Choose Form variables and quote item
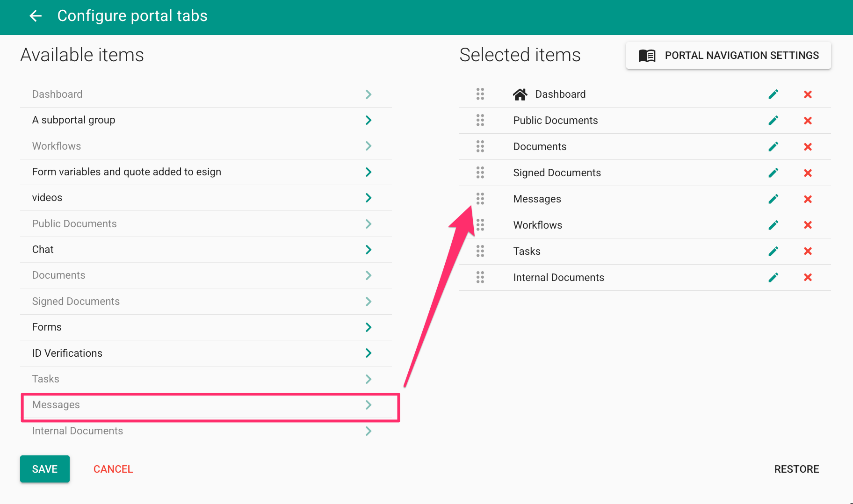This screenshot has width=853, height=504. tap(126, 172)
